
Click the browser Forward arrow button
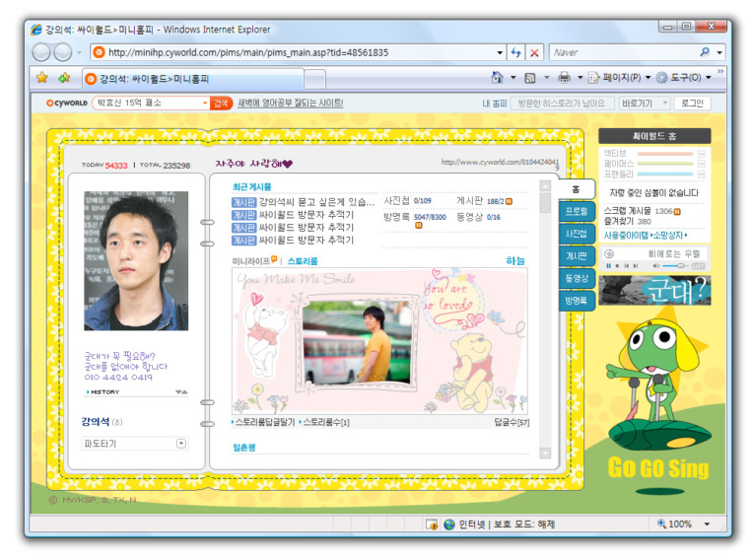coord(63,52)
